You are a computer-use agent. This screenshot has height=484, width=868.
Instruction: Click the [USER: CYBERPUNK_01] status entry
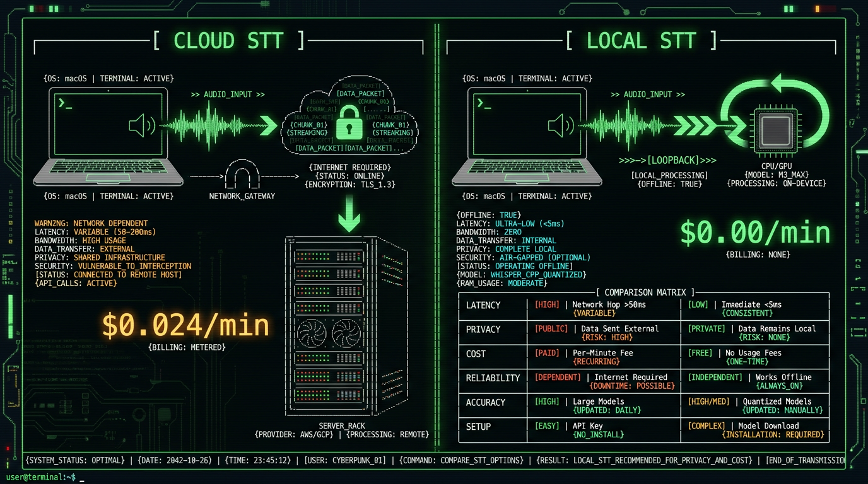(x=344, y=460)
